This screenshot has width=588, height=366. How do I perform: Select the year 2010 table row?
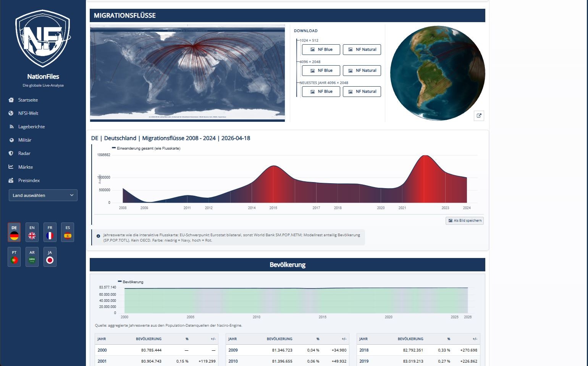pyautogui.click(x=288, y=361)
